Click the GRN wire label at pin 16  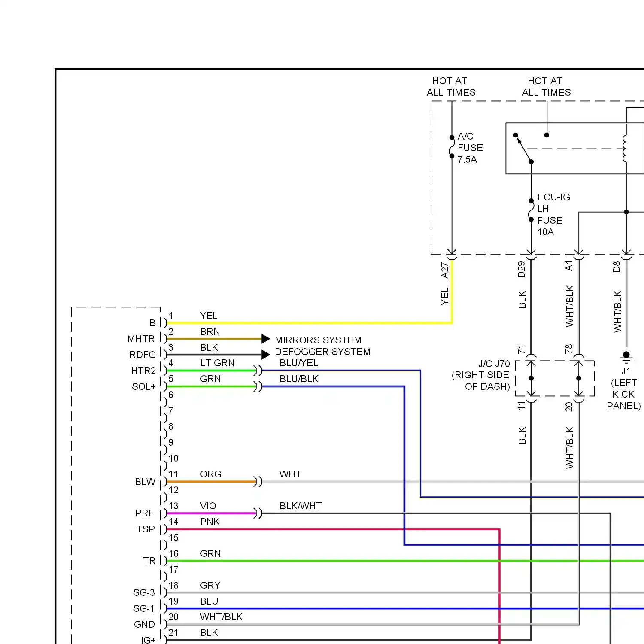pyautogui.click(x=210, y=553)
